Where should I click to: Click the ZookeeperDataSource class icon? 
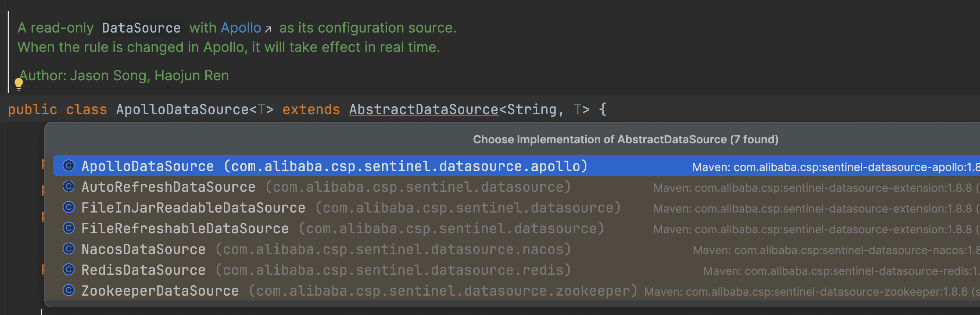coord(68,291)
